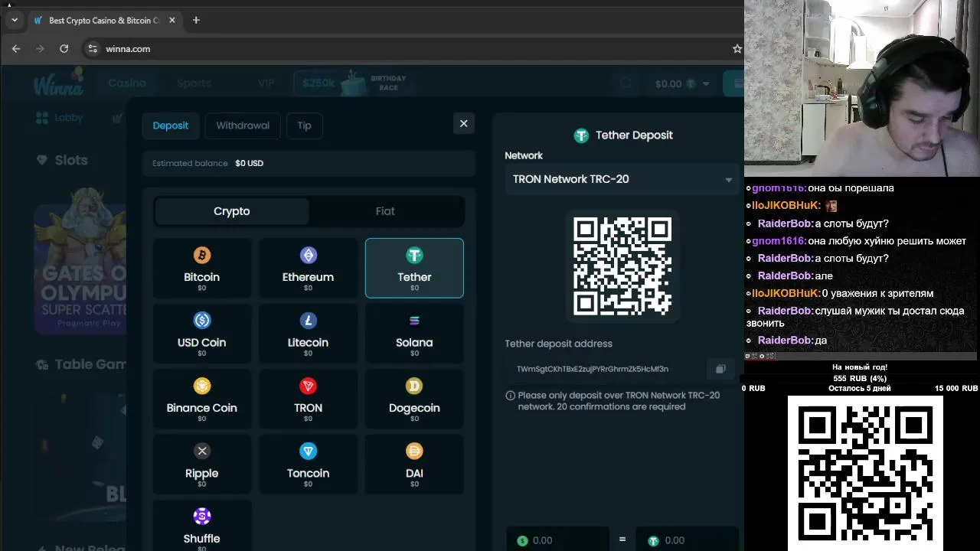Go to the Lobby link
980x551 pixels.
[60, 118]
